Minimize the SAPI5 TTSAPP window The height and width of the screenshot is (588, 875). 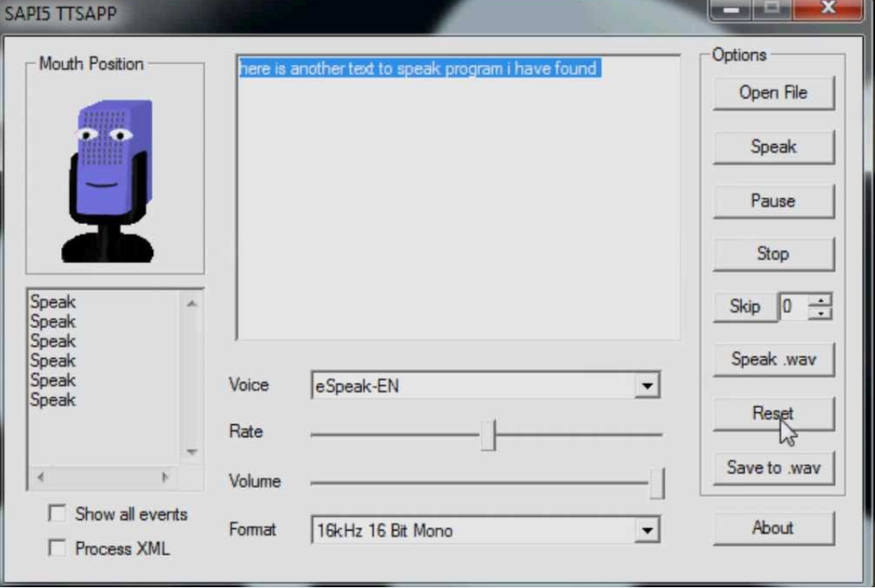click(732, 10)
